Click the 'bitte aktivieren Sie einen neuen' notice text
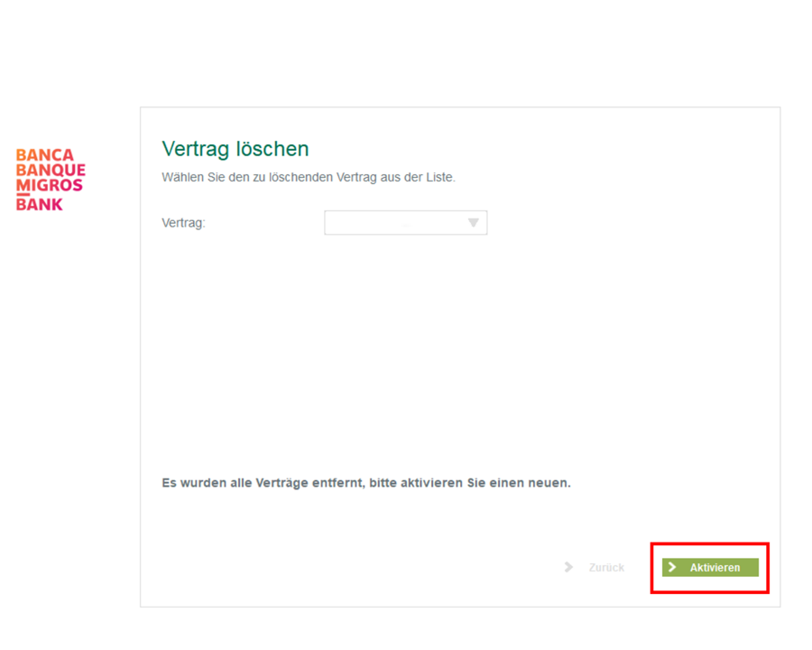 click(470, 483)
